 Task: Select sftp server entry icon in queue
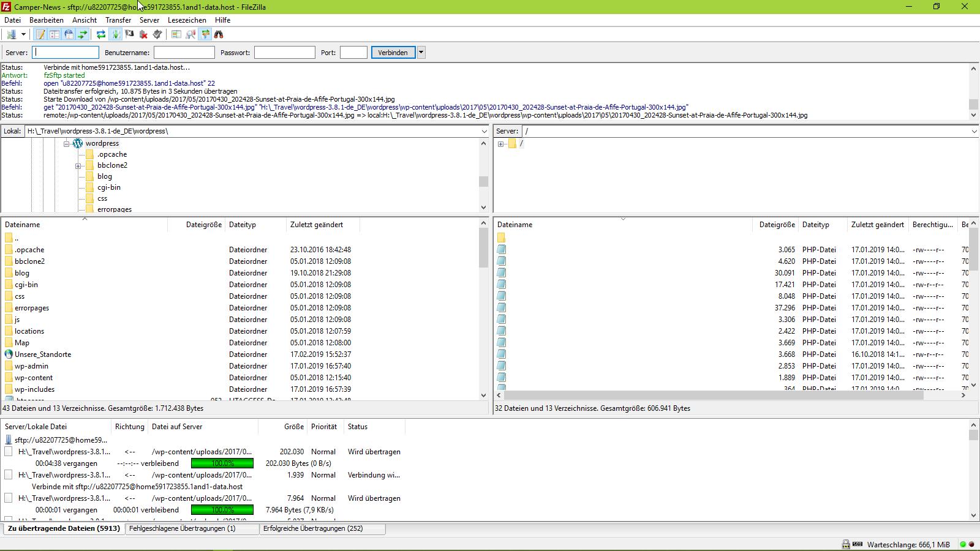click(x=9, y=440)
